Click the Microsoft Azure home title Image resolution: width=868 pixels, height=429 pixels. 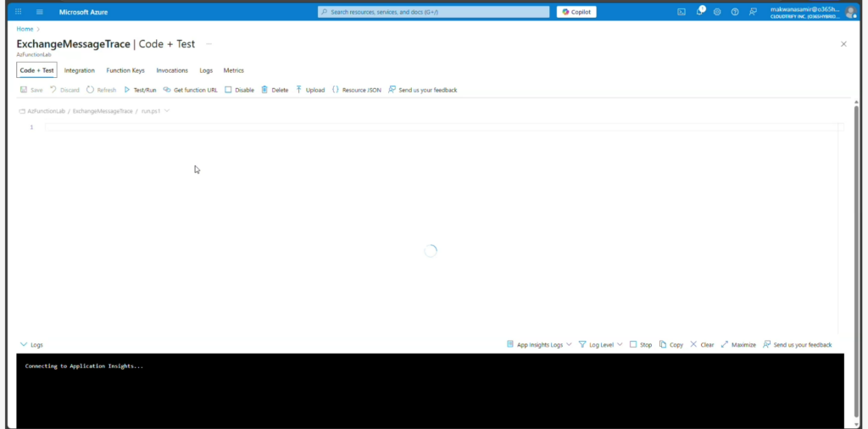pos(84,12)
